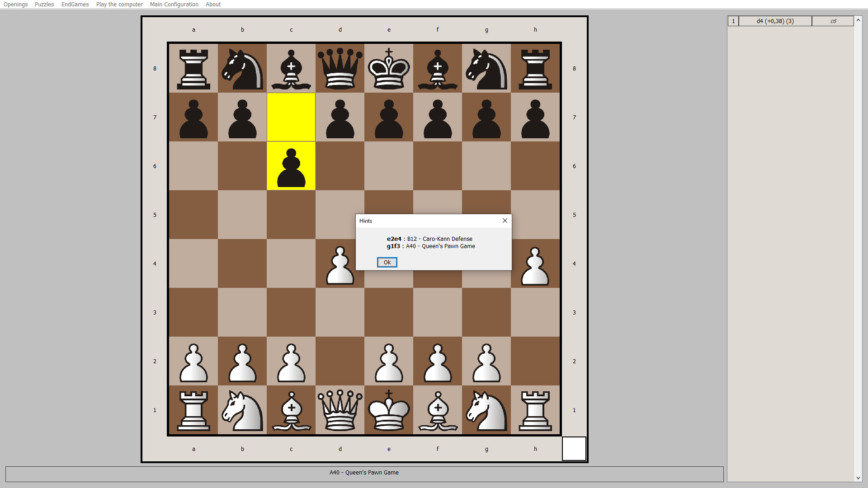This screenshot has height=488, width=868.
Task: Click the scroll-up arrow on the move list
Action: tap(858, 20)
